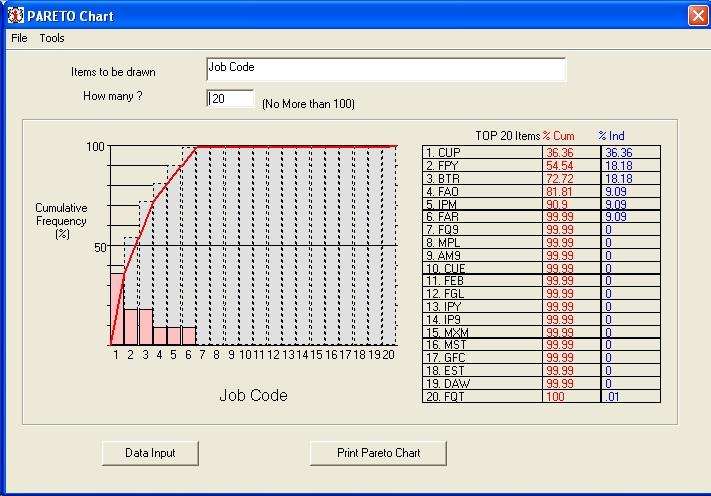The width and height of the screenshot is (711, 496).
Task: Click the PARETO Chart app icon in title bar
Action: [15, 16]
